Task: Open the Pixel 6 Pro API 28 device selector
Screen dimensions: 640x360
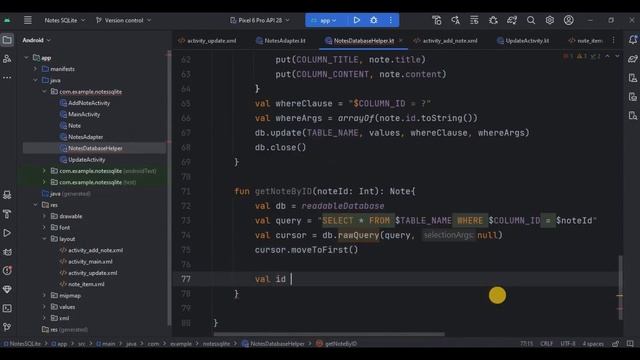Action: pos(260,20)
